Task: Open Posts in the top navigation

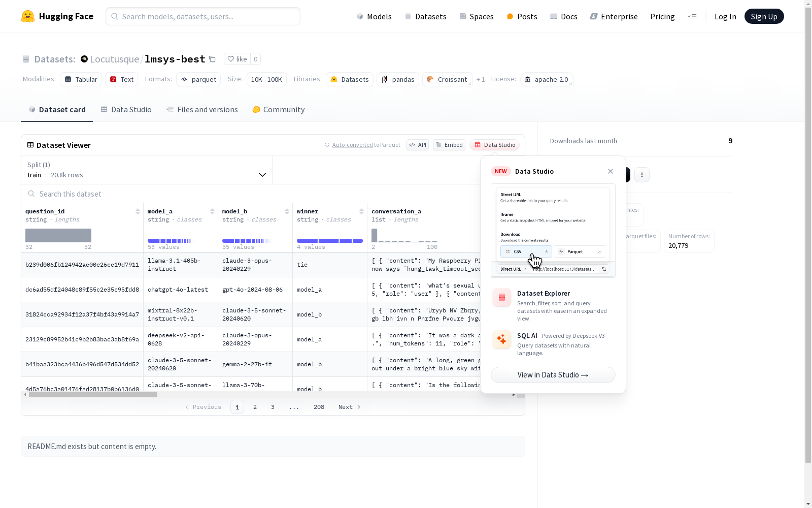Action: tap(522, 16)
